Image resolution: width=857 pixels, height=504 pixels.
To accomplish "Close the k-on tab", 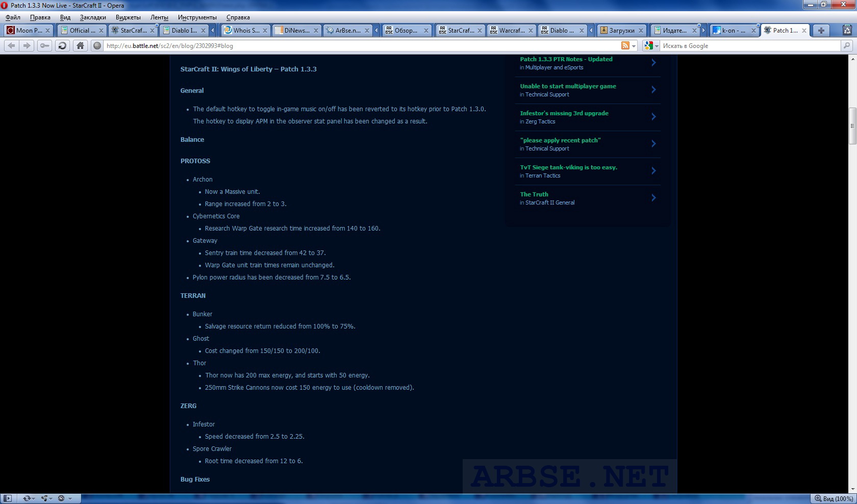I will click(752, 31).
